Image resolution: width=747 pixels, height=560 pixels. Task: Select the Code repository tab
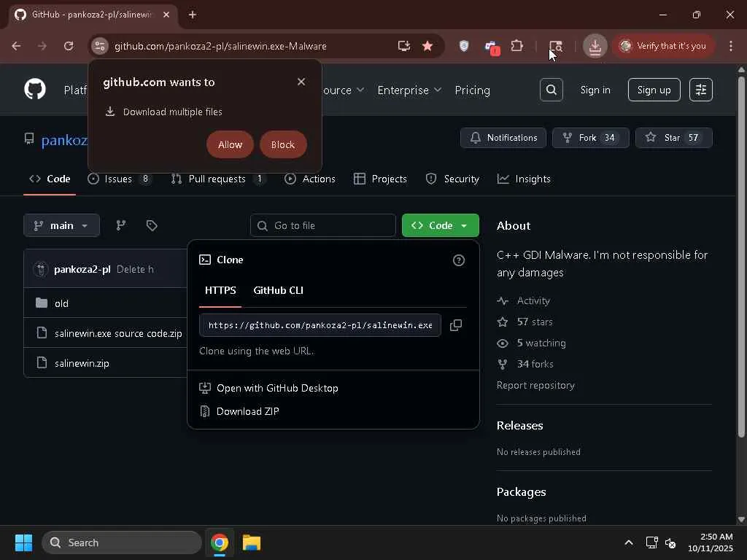(50, 179)
